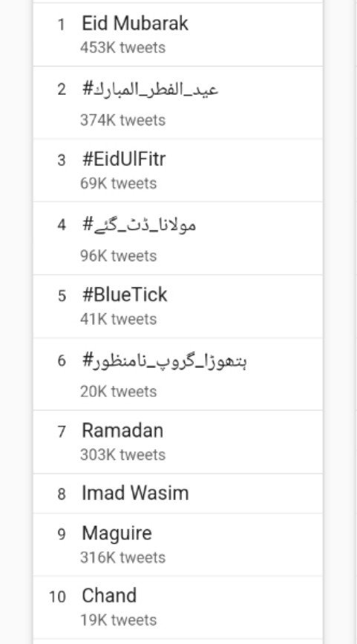Click the 303K tweets count

(122, 455)
